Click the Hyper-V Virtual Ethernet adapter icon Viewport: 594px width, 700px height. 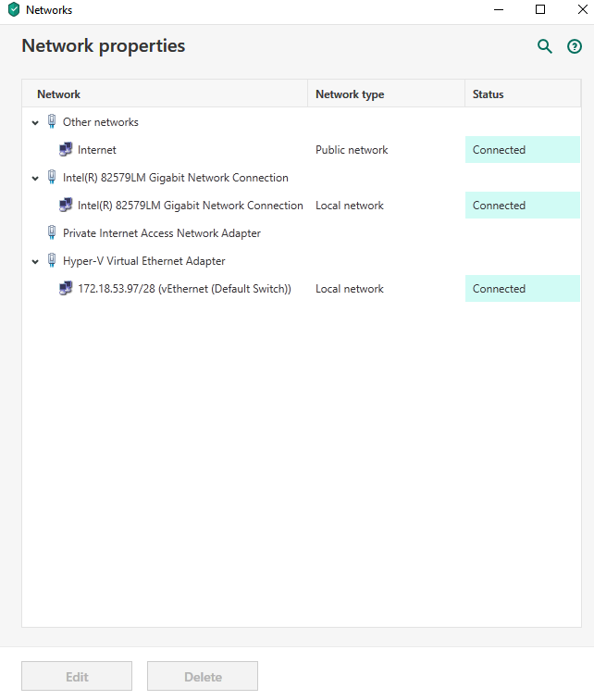click(51, 261)
